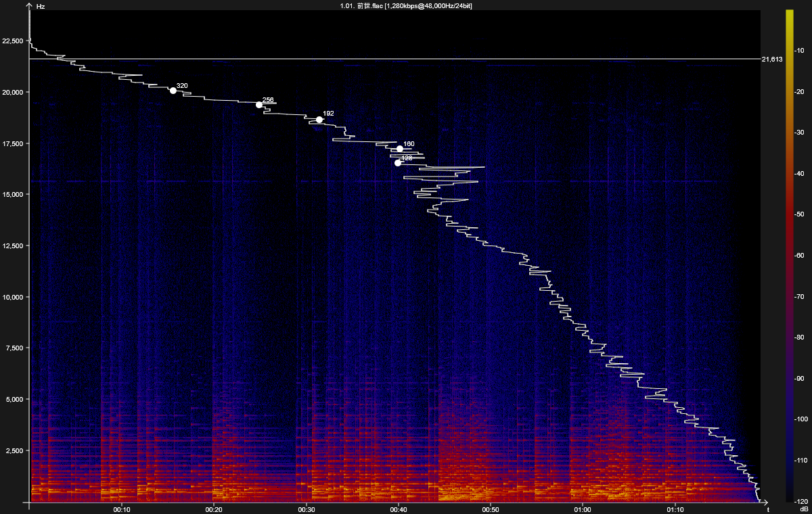Click the -100 dB scale label

click(800, 419)
